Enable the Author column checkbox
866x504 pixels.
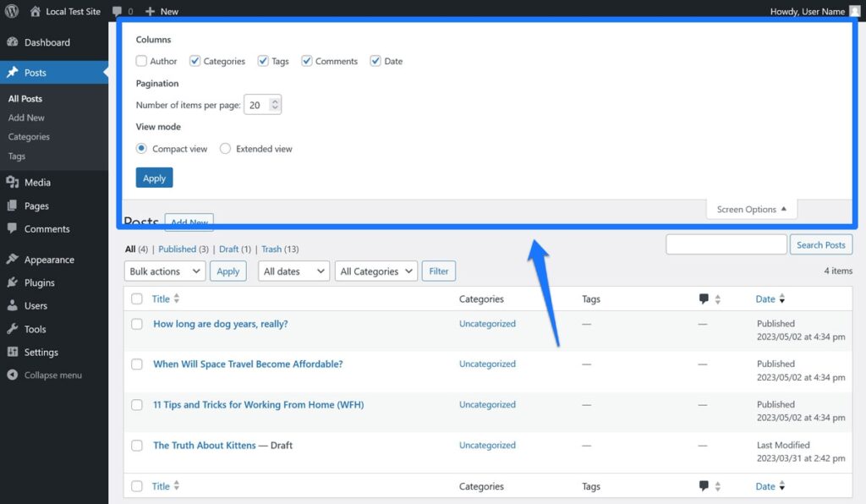141,61
